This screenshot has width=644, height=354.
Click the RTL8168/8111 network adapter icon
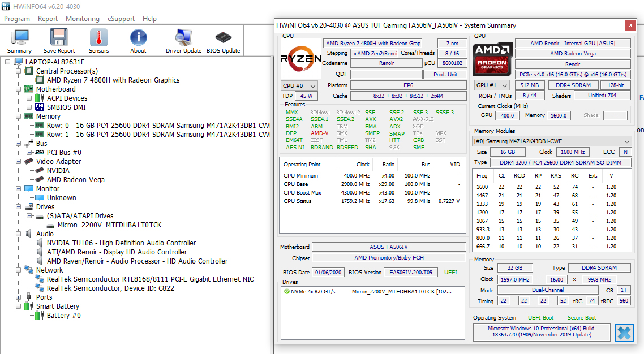40,279
